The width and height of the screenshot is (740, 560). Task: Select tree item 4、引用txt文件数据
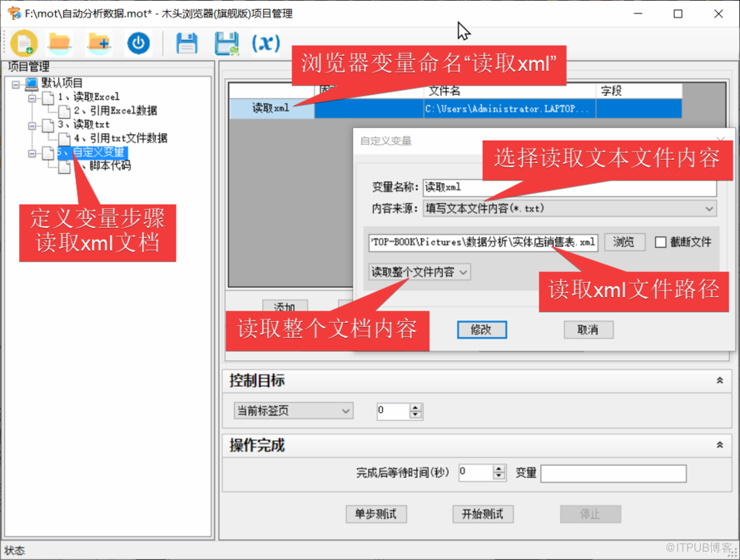coord(121,138)
